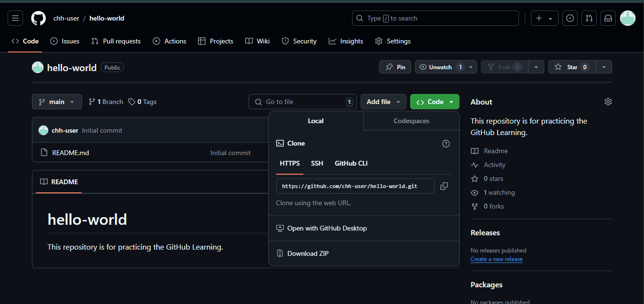Open the hamburger navigation menu
Viewport: 644px width, 304px height.
pos(15,19)
